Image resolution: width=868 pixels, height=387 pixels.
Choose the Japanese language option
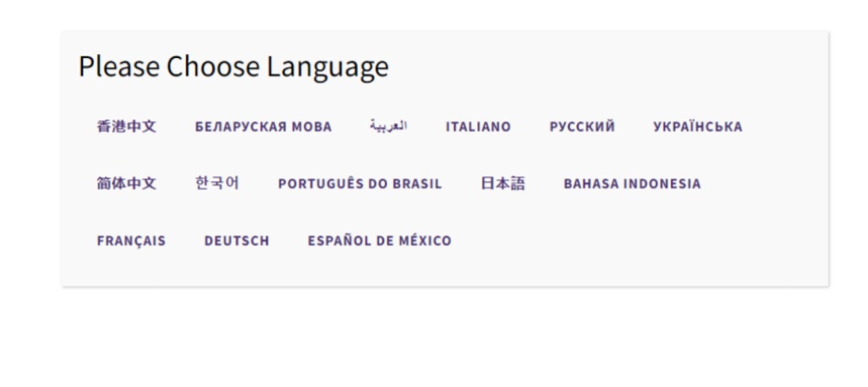502,183
